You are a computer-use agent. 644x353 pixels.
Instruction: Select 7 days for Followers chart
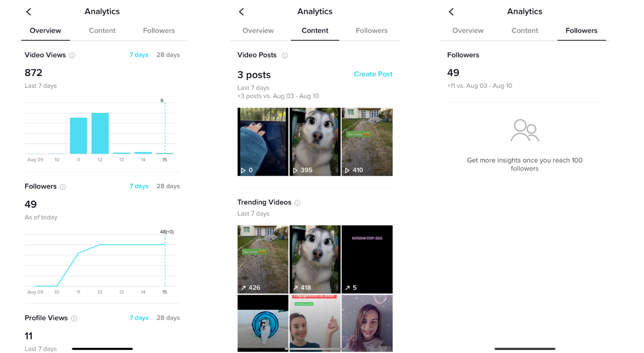pyautogui.click(x=139, y=186)
